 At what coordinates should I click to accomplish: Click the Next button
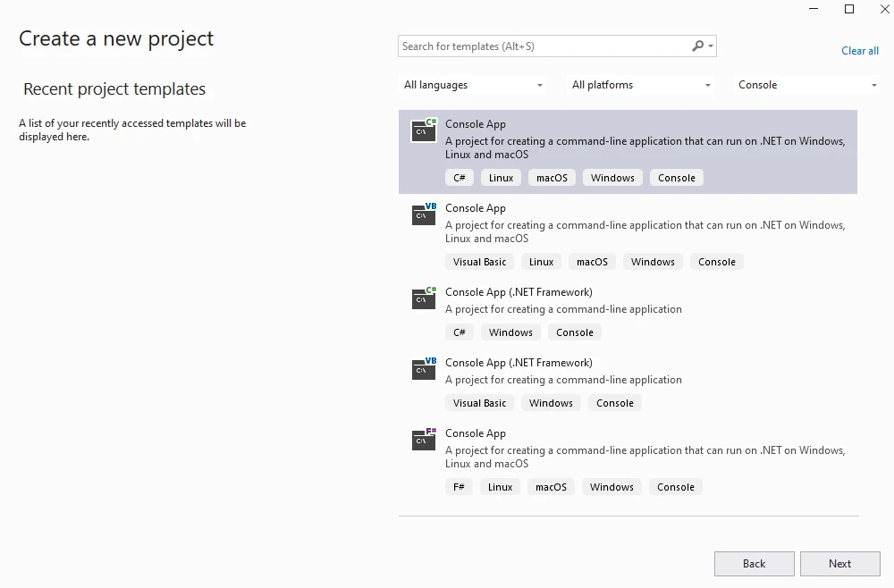click(839, 564)
